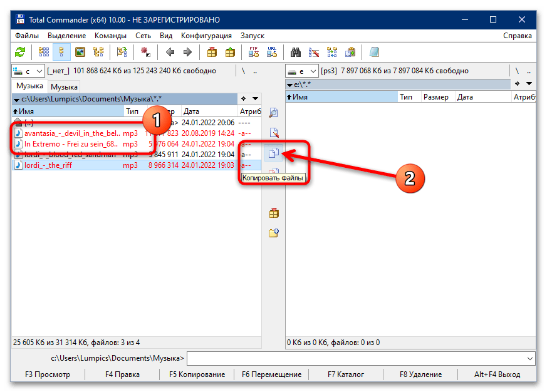Toggle the thumbnails view toolbar button
This screenshot has width=547, height=392.
click(80, 52)
